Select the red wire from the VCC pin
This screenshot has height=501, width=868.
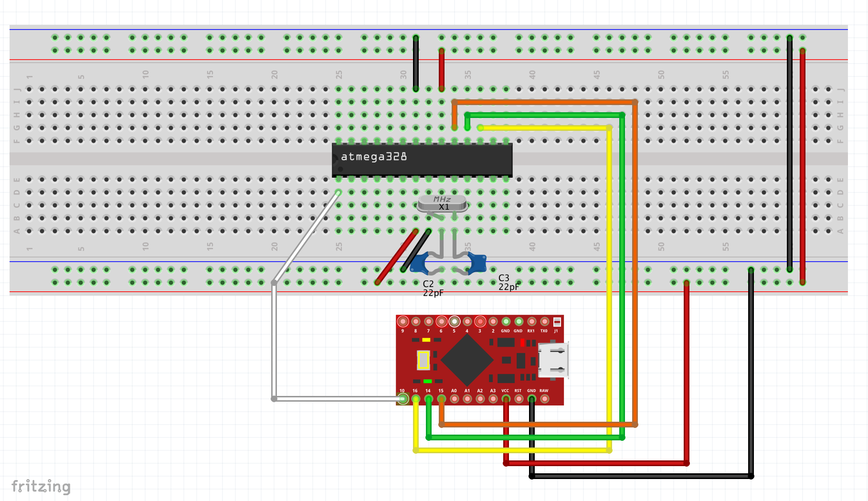click(687, 373)
